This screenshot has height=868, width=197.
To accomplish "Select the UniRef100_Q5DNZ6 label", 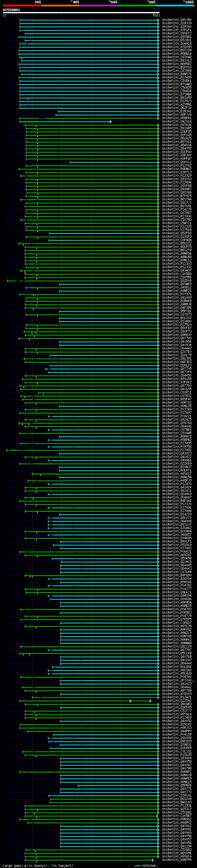I will click(x=177, y=785).
